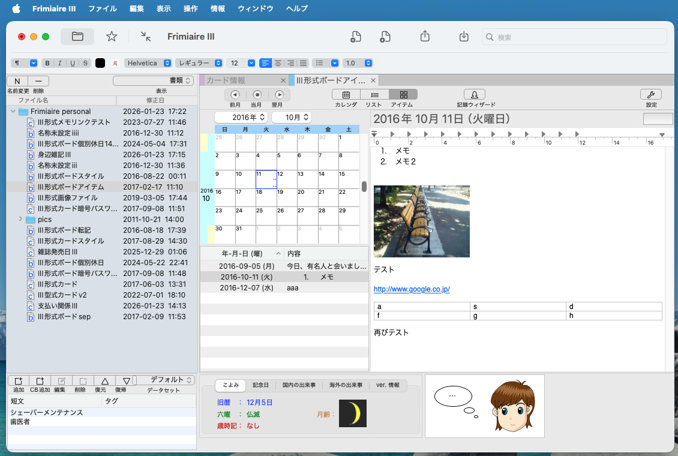Click the park bench photo in the note
The image size is (678, 456).
[x=421, y=220]
